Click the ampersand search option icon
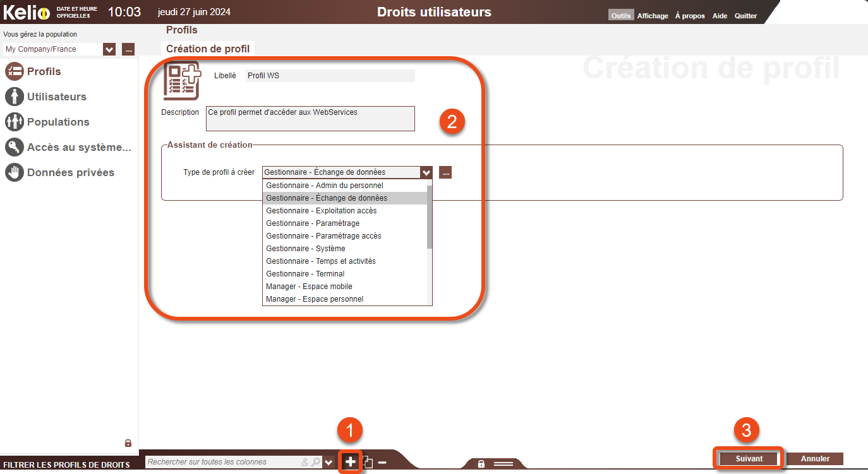 (x=305, y=462)
